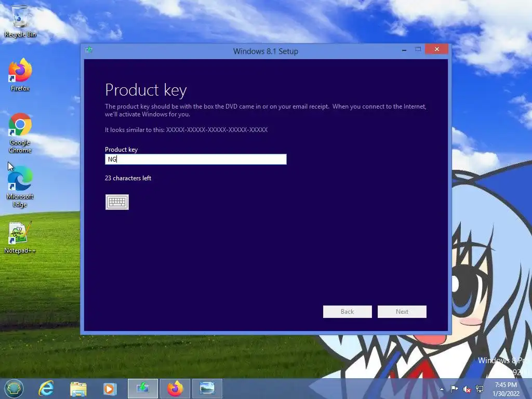Click the Back button

(x=348, y=312)
